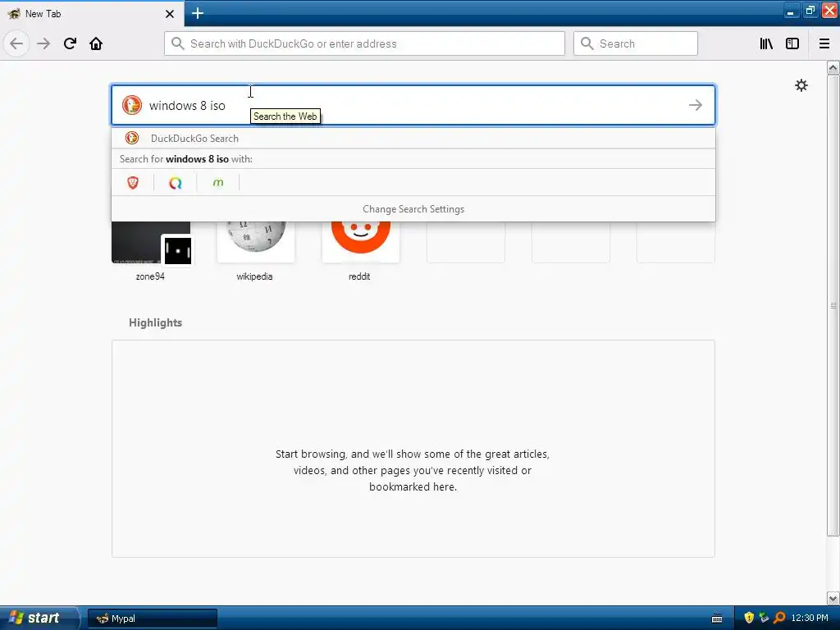Open the Library icon
840x630 pixels.
(766, 43)
